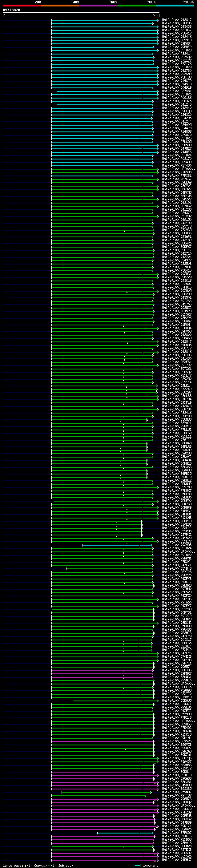Select hit label UniRef100_Q43817

click(177, 20)
